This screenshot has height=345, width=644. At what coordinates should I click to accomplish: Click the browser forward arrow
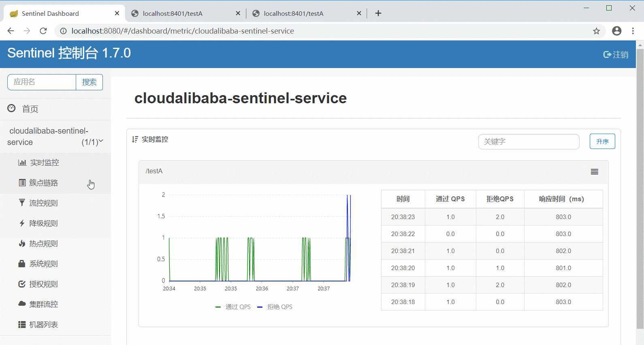click(27, 31)
